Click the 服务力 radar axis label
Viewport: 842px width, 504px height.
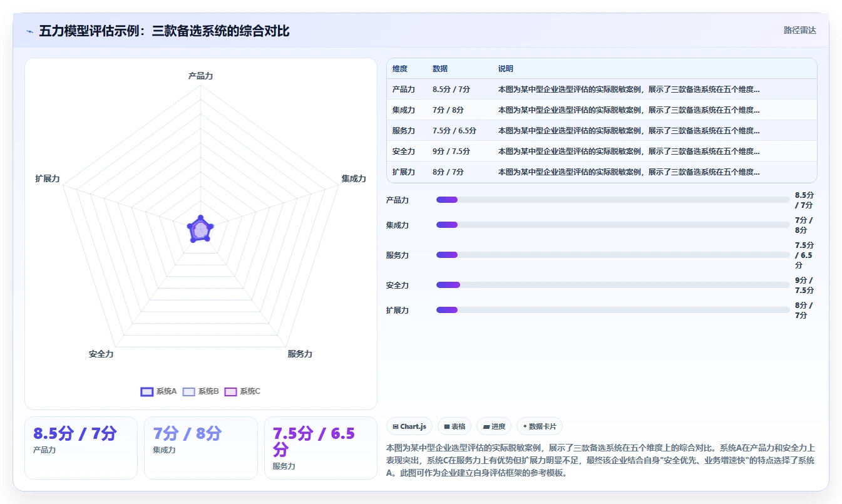coord(300,354)
